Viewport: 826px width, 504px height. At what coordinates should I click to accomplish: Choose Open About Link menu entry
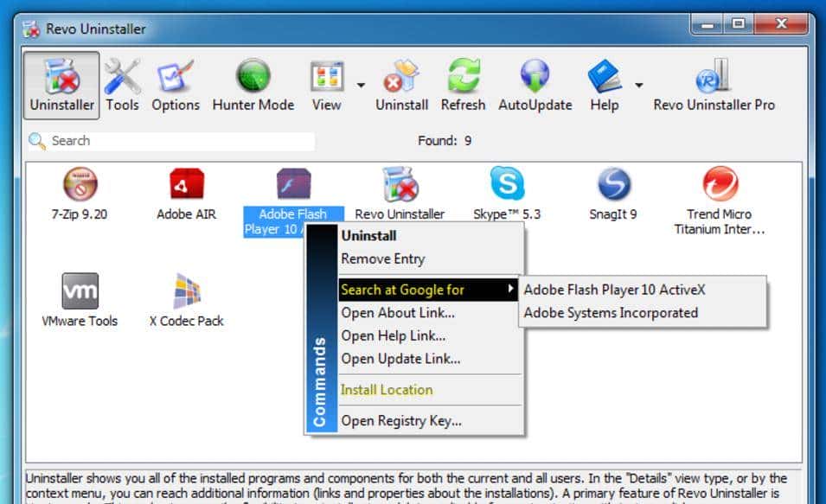[x=431, y=313]
